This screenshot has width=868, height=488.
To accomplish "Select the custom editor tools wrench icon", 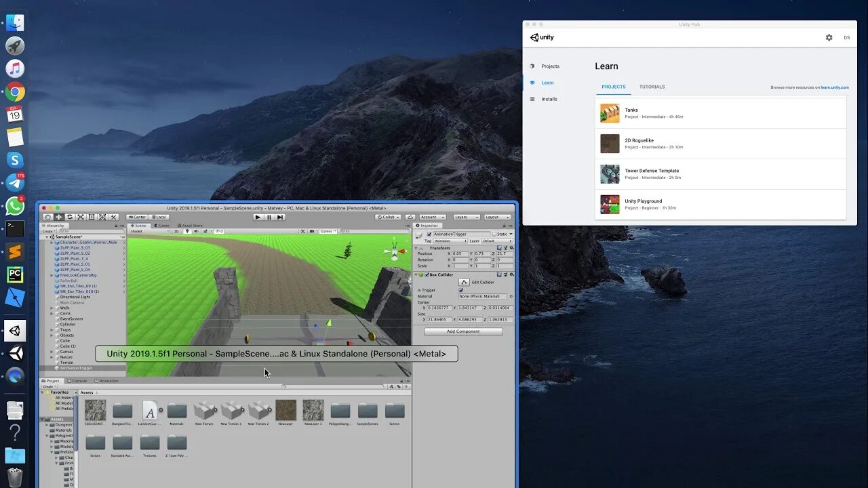I will point(113,217).
